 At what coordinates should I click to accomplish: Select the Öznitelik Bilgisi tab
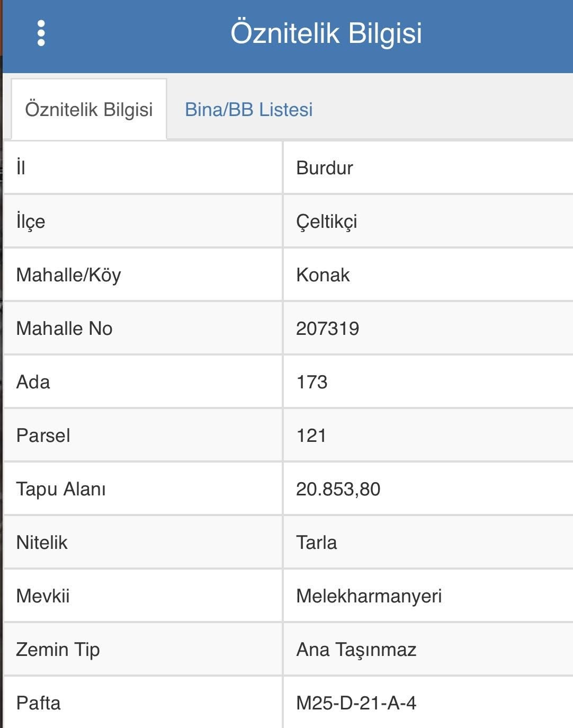tap(89, 110)
